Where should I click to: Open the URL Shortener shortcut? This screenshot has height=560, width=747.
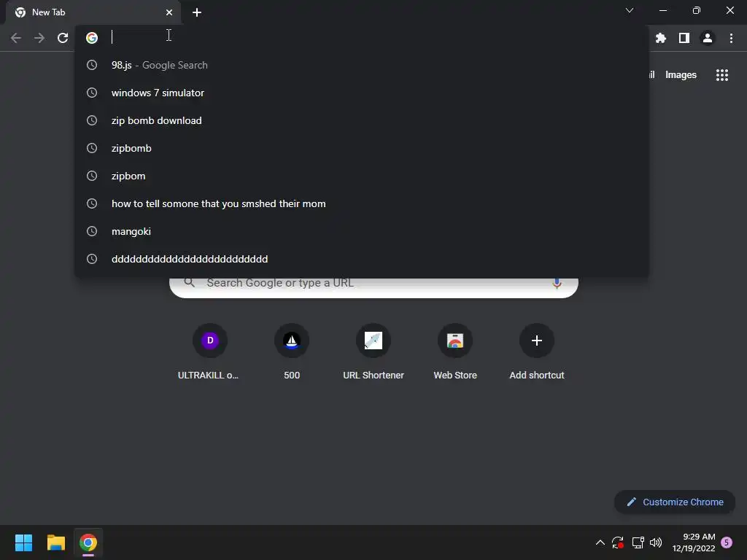373,351
